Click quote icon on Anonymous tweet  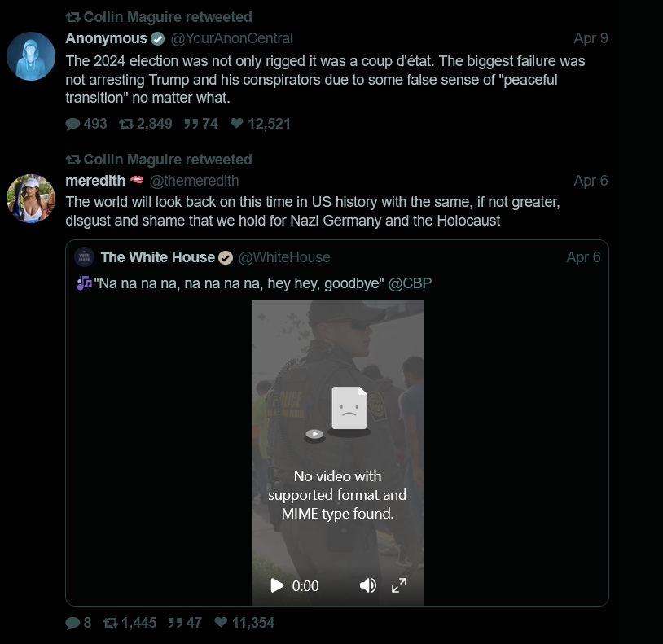coord(191,124)
